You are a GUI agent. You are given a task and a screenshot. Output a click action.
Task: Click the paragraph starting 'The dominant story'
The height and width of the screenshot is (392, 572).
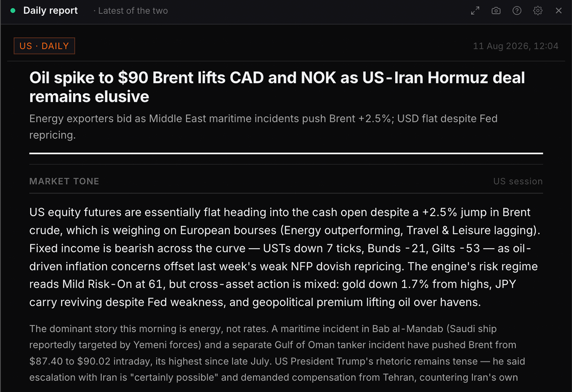point(277,353)
